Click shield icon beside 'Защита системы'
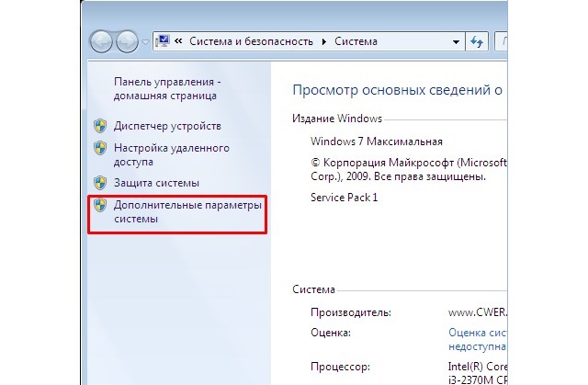Viewport: 588px width, 385px height. pos(100,183)
